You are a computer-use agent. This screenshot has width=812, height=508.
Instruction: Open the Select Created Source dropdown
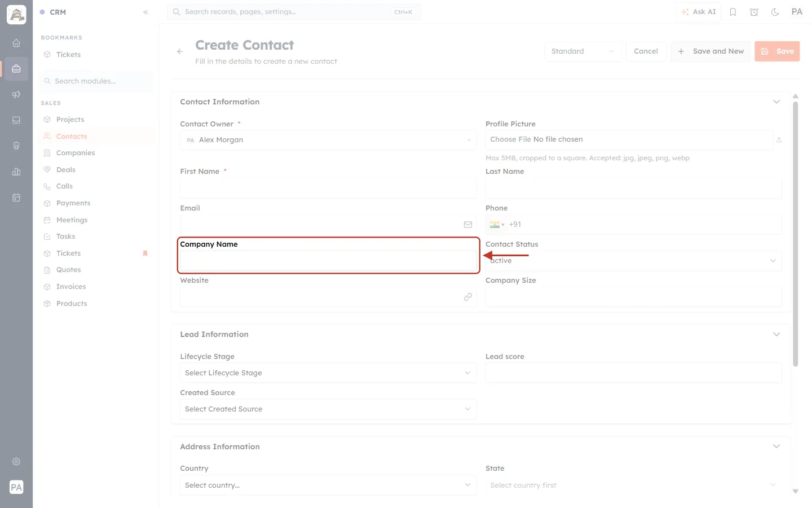point(328,409)
